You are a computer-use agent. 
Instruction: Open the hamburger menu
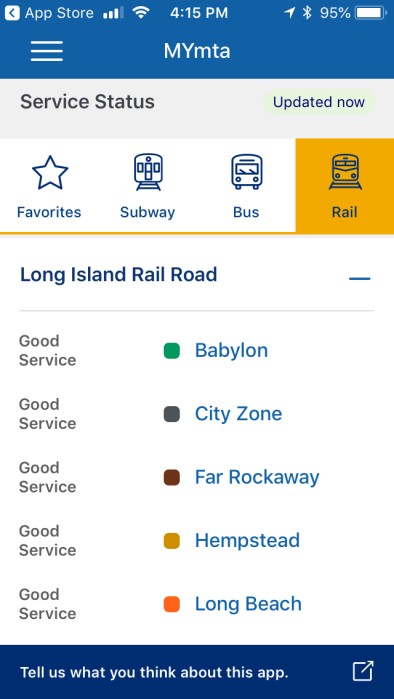[47, 51]
